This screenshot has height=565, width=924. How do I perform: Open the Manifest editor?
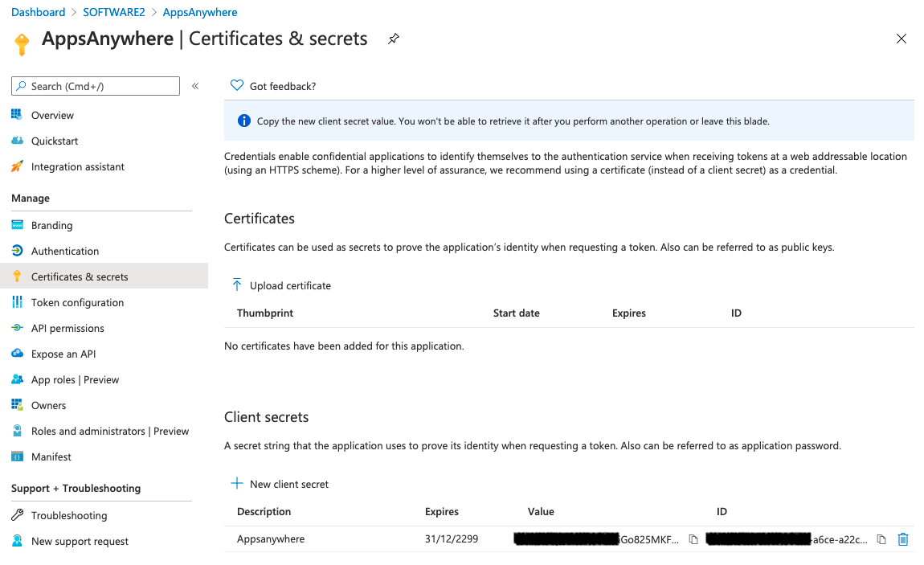(x=51, y=457)
